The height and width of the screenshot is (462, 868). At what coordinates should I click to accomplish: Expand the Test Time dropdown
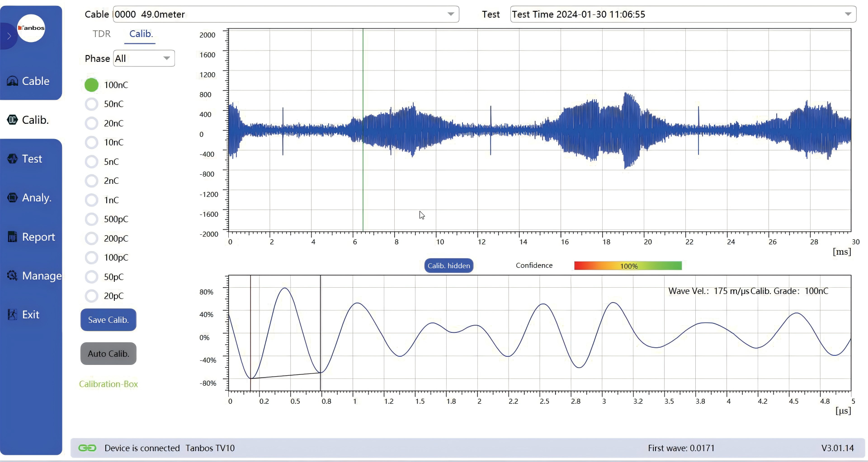tap(848, 14)
